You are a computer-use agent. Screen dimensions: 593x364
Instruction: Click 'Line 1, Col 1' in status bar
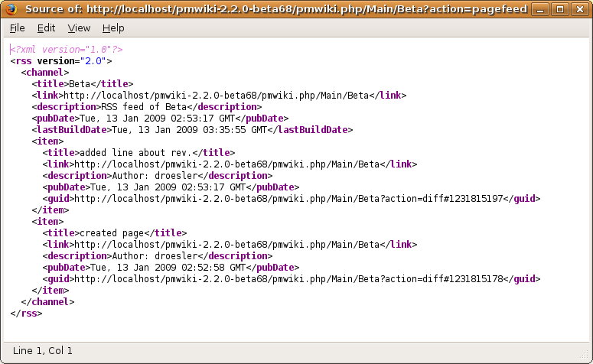pos(42,351)
